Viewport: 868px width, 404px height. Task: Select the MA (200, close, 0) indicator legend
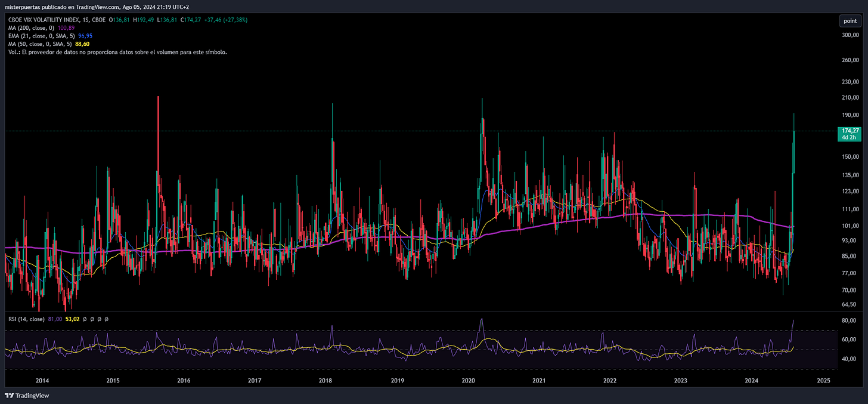(32, 28)
